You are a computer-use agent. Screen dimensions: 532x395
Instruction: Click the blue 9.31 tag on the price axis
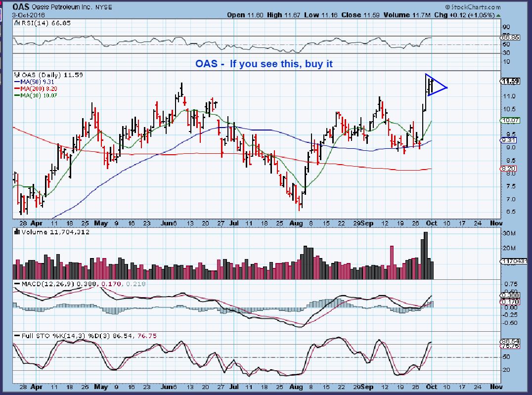pos(509,140)
